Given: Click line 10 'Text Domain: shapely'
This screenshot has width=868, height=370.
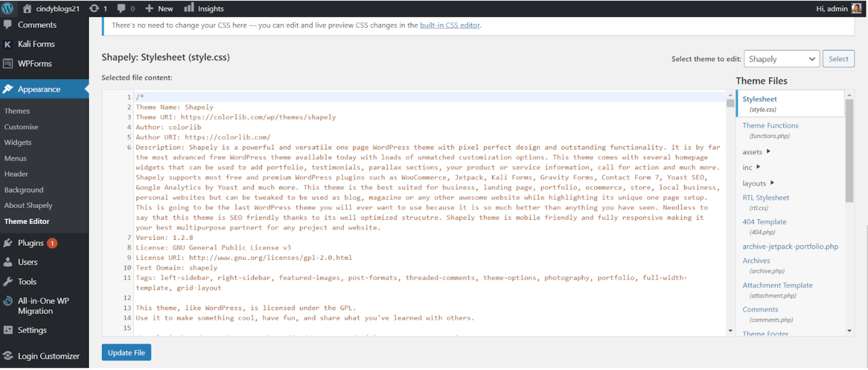Looking at the screenshot, I should click(177, 268).
